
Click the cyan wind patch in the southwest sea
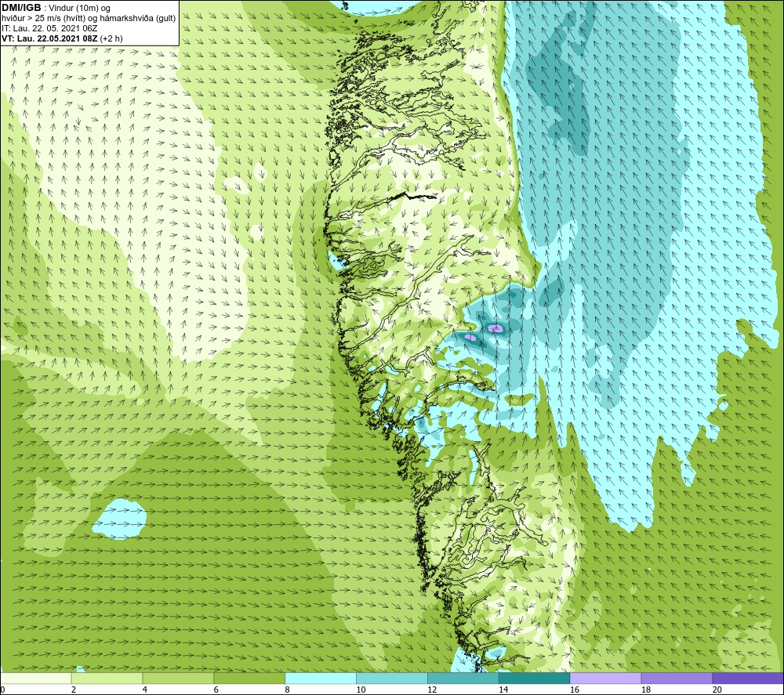coord(119,519)
